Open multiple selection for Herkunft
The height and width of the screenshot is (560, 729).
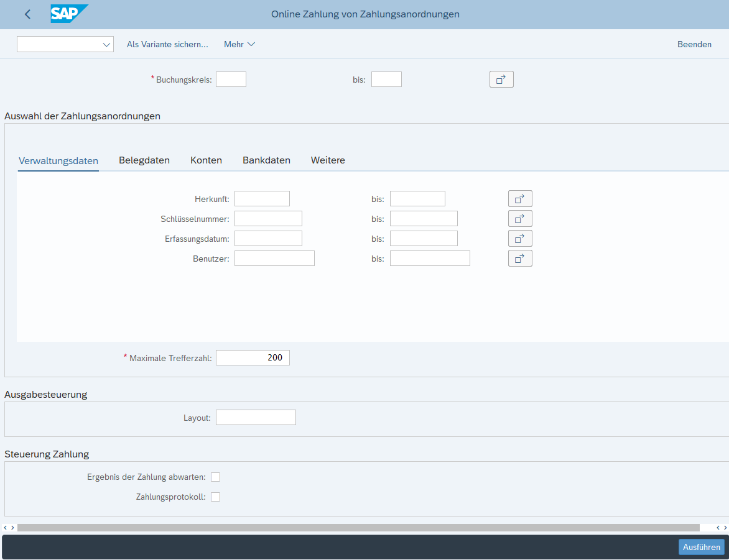(520, 199)
